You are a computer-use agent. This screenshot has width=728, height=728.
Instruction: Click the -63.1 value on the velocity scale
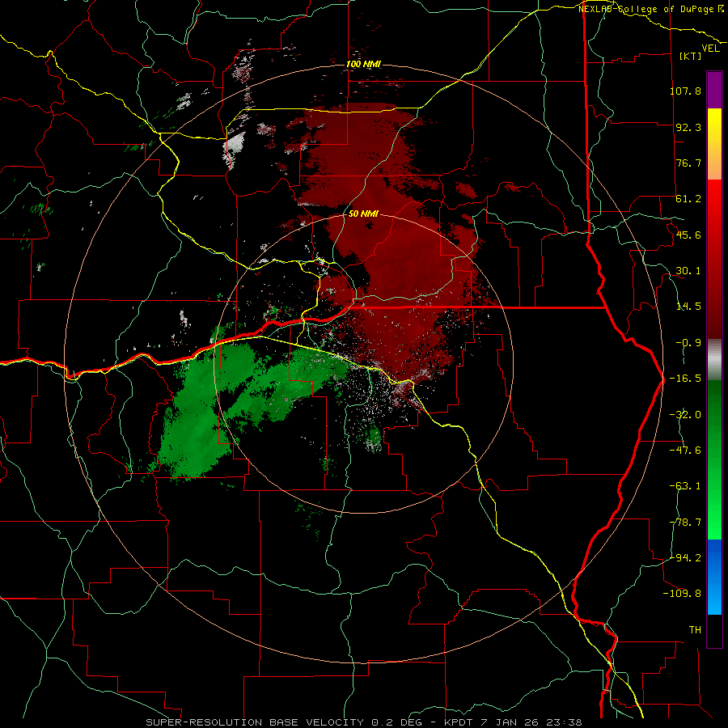tap(685, 486)
